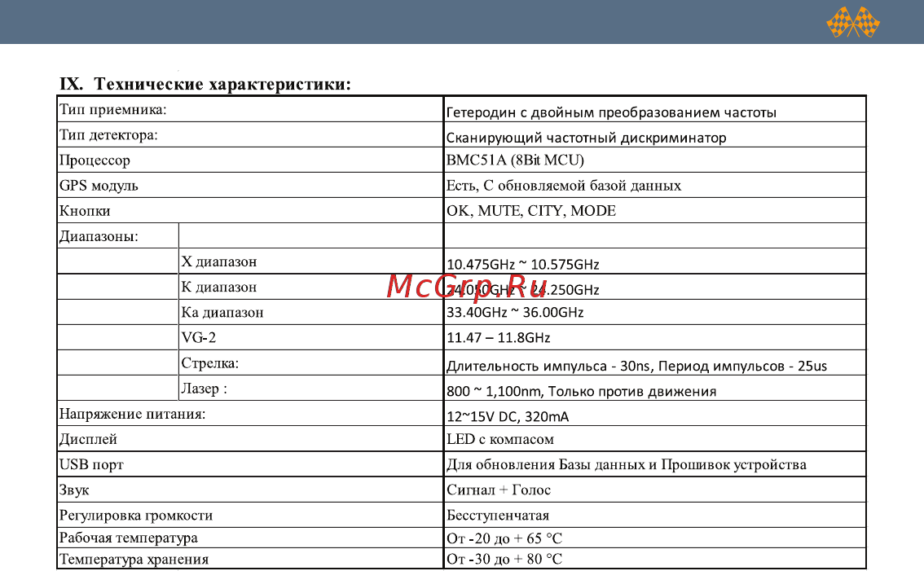Click the 'VG-2' label

[x=199, y=338]
